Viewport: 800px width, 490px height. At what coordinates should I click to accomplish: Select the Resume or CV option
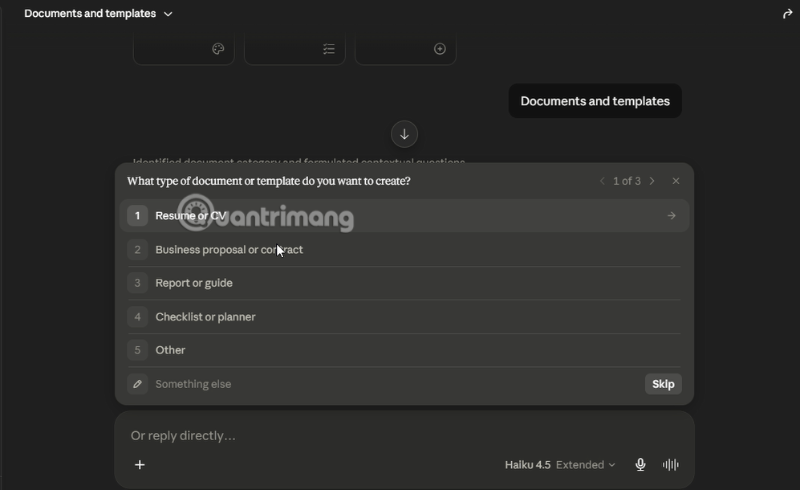click(x=404, y=216)
